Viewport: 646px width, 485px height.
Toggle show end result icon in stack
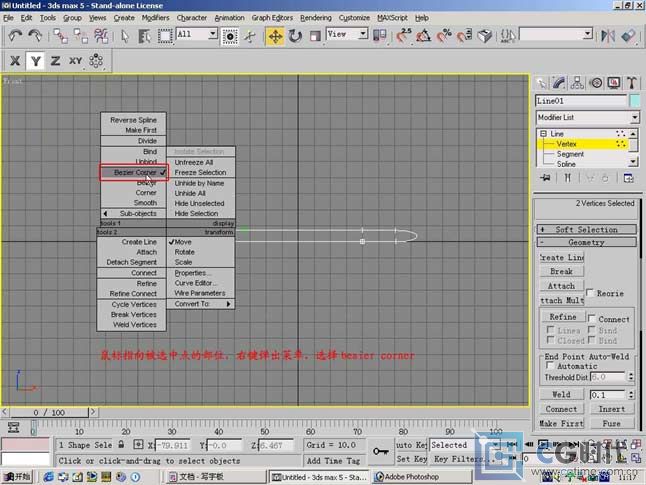tap(567, 178)
